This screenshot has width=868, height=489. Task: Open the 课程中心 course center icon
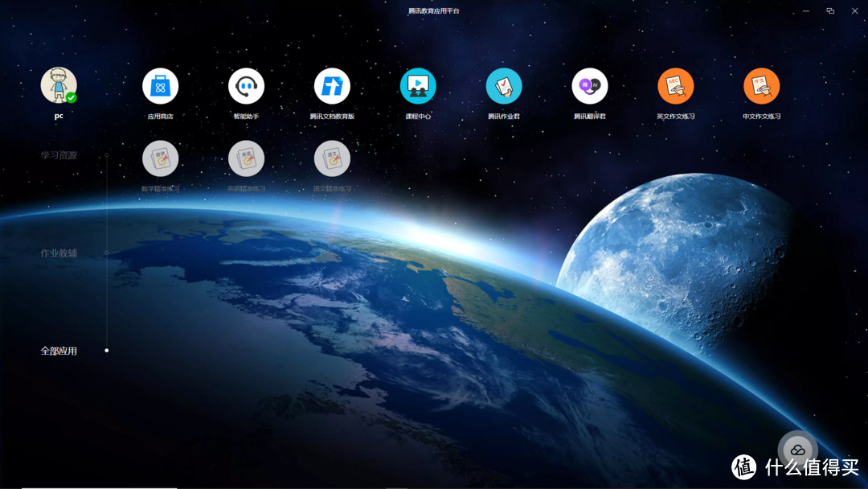[x=418, y=86]
